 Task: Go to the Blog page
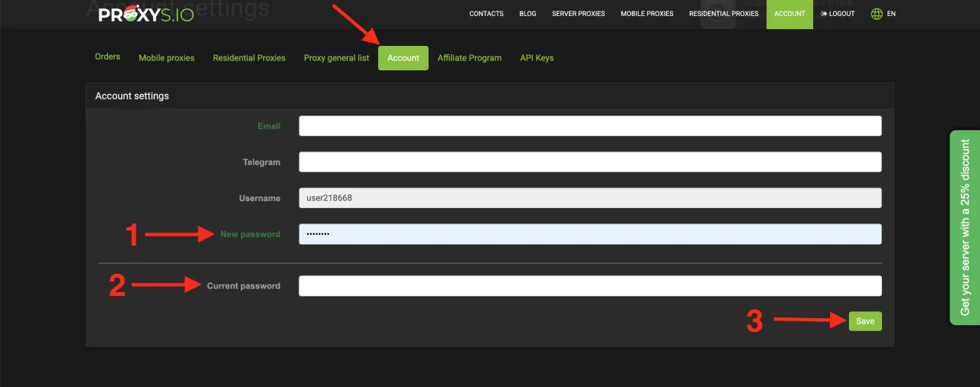coord(528,14)
